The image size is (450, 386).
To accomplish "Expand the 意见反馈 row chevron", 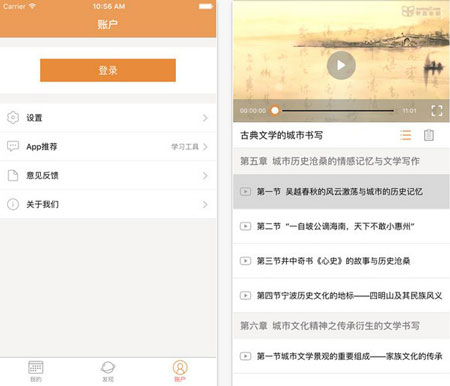I will 205,175.
